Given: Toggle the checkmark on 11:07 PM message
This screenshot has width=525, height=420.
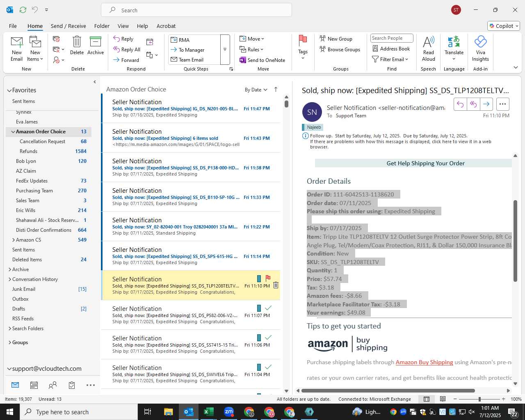Looking at the screenshot, I should pyautogui.click(x=268, y=308).
